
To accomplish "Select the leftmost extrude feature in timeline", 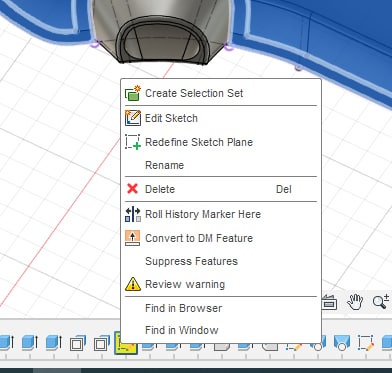I will (6, 343).
